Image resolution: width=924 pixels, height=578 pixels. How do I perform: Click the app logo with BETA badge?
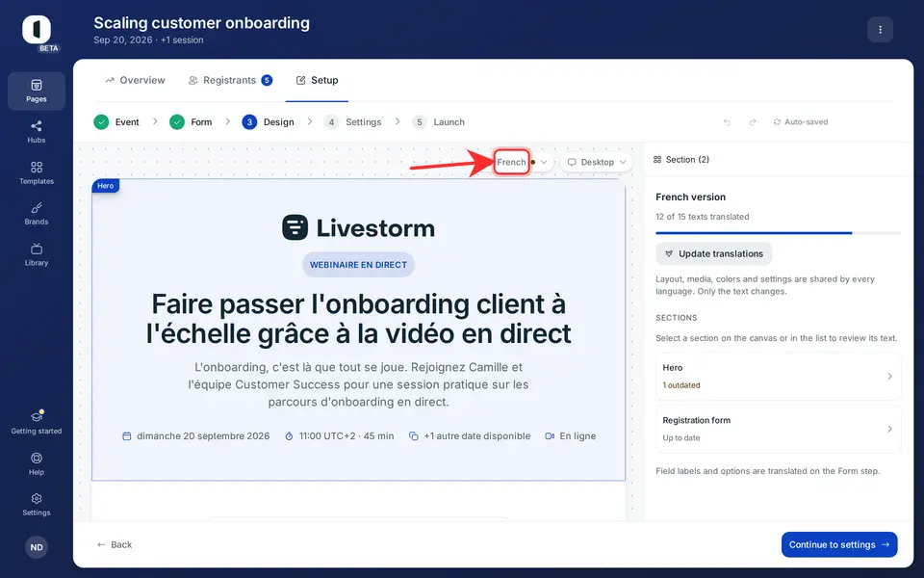tap(38, 31)
